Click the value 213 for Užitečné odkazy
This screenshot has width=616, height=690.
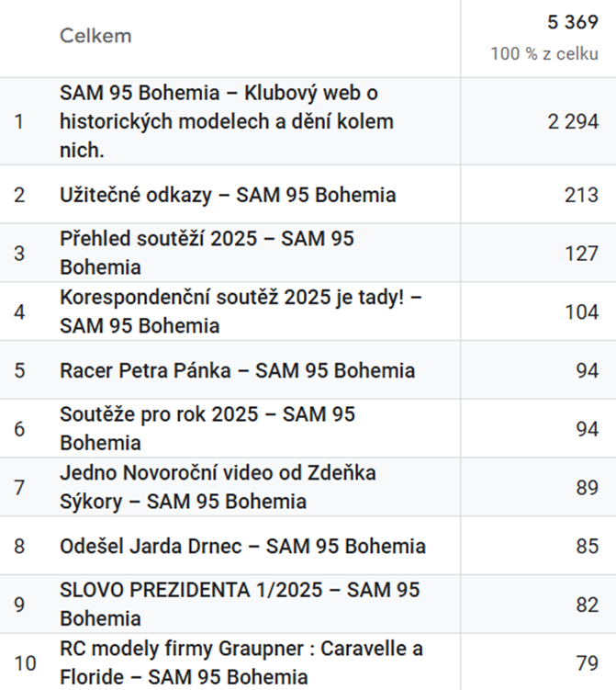581,195
